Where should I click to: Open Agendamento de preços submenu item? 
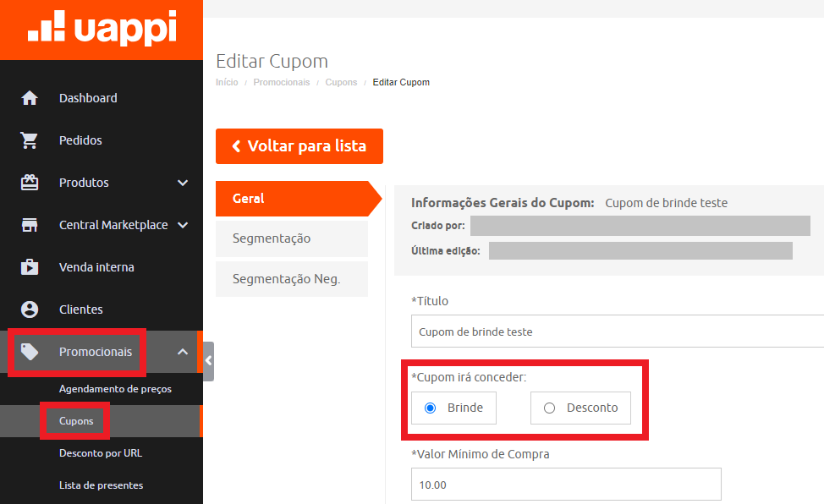point(115,389)
